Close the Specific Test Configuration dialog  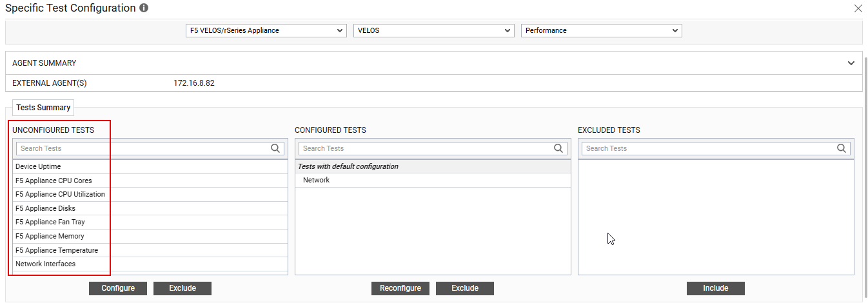[858, 8]
